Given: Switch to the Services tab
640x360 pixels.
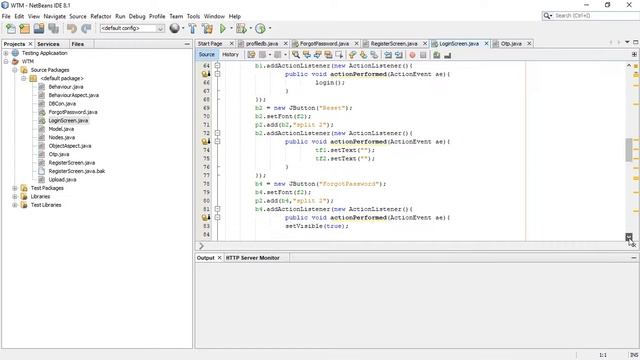Looking at the screenshot, I should click(x=48, y=44).
